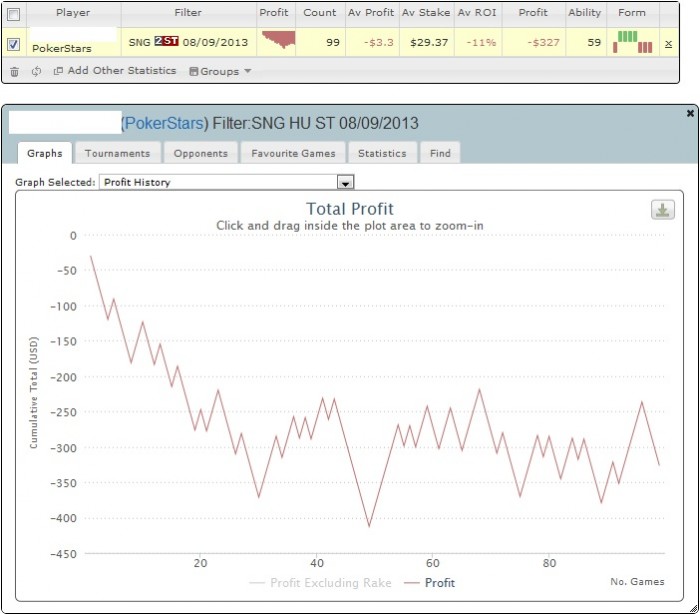Click the red profit sparkline thumbnail
Image resolution: width=700 pixels, height=614 pixels.
(279, 40)
